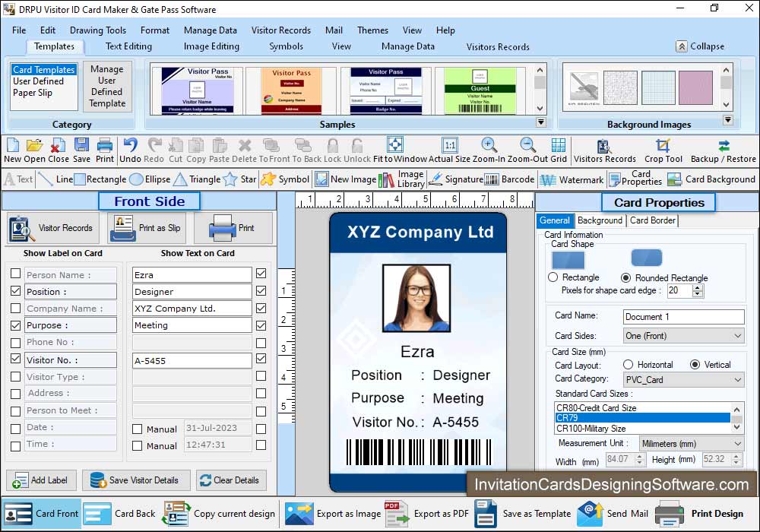Add a Watermark
760x532 pixels.
coord(572,179)
